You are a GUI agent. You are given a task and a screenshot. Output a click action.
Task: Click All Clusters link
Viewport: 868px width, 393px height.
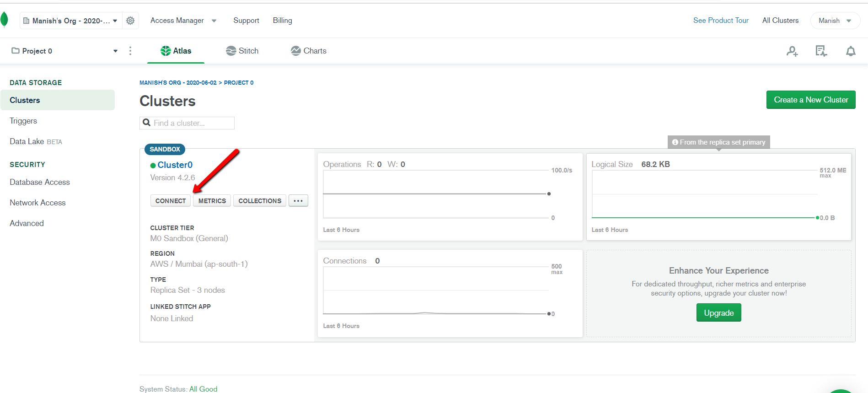pyautogui.click(x=780, y=21)
